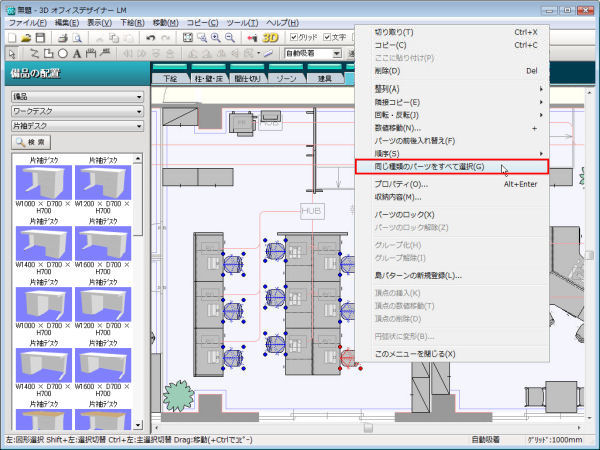Click the Undo arrow icon

151,37
